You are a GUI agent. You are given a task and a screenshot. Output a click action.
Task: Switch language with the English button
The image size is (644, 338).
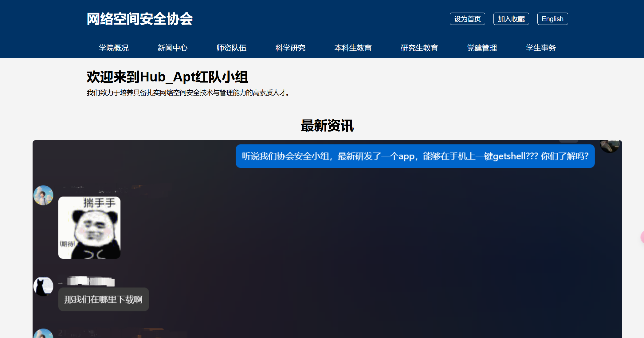point(552,19)
